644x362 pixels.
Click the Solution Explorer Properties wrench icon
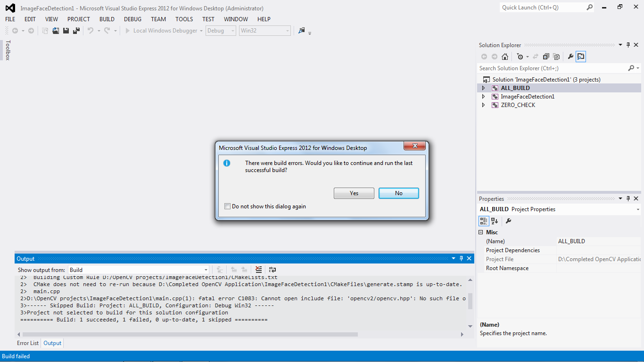coord(570,57)
